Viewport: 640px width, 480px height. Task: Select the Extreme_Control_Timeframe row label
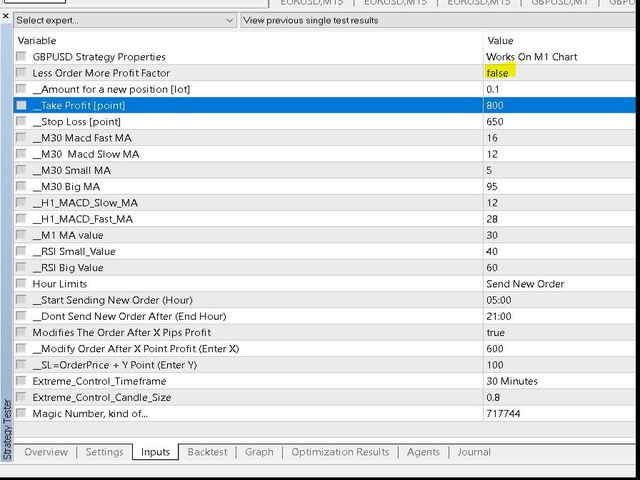[99, 381]
